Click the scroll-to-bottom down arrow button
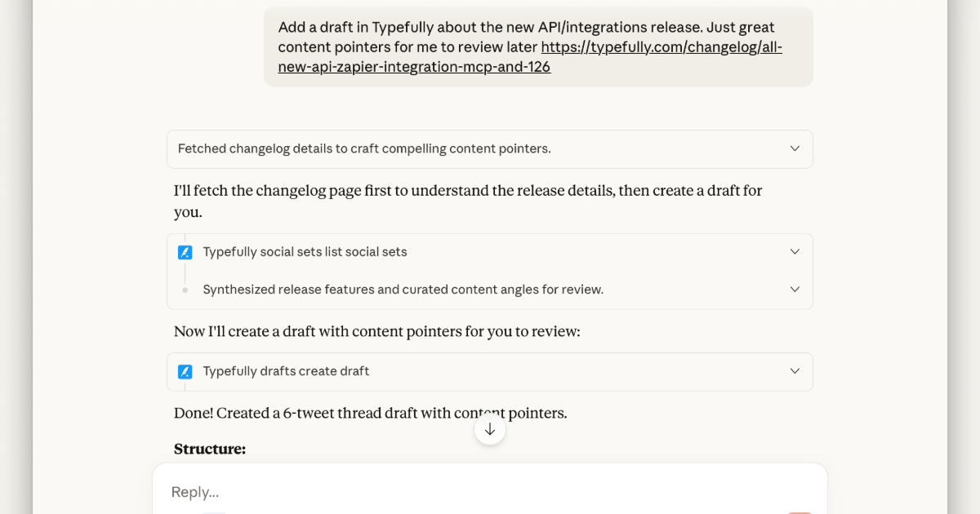Viewport: 980px width, 514px height. (490, 429)
